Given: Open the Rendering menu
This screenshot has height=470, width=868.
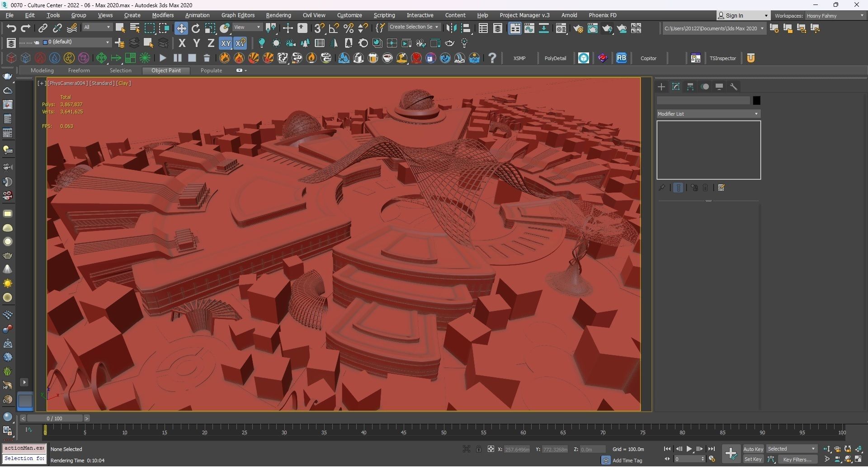Looking at the screenshot, I should [x=278, y=15].
